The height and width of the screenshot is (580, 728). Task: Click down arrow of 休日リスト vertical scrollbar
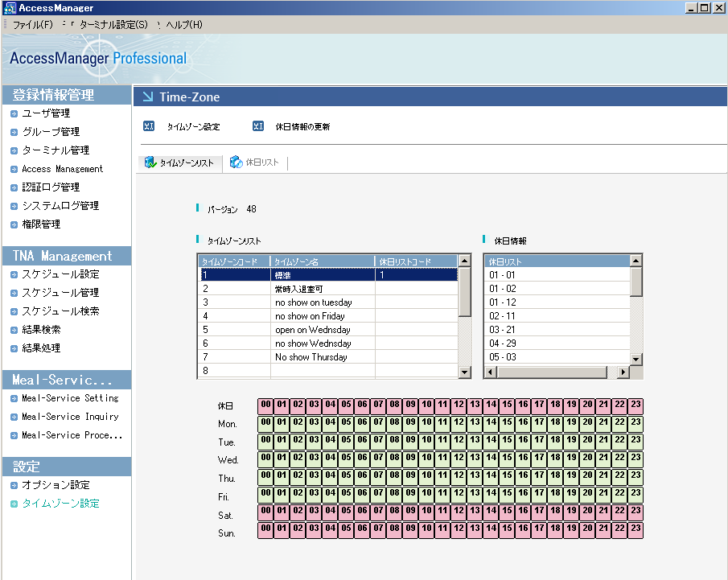tap(636, 359)
